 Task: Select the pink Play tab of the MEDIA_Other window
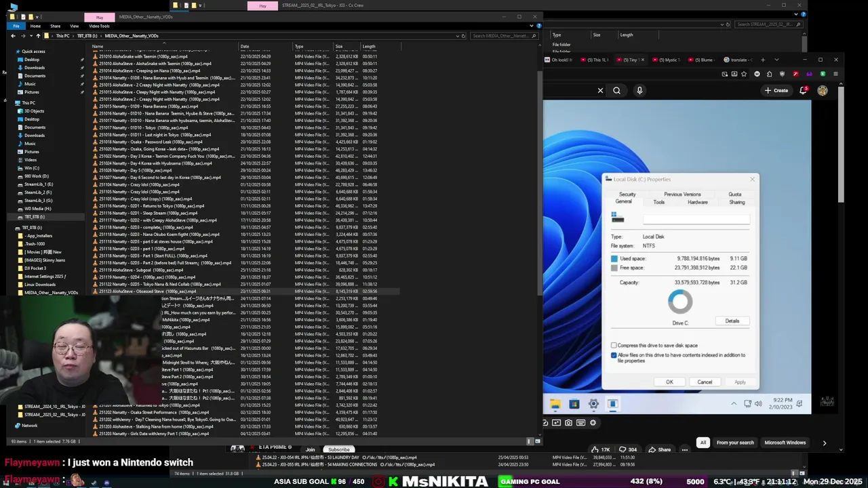pyautogui.click(x=100, y=17)
